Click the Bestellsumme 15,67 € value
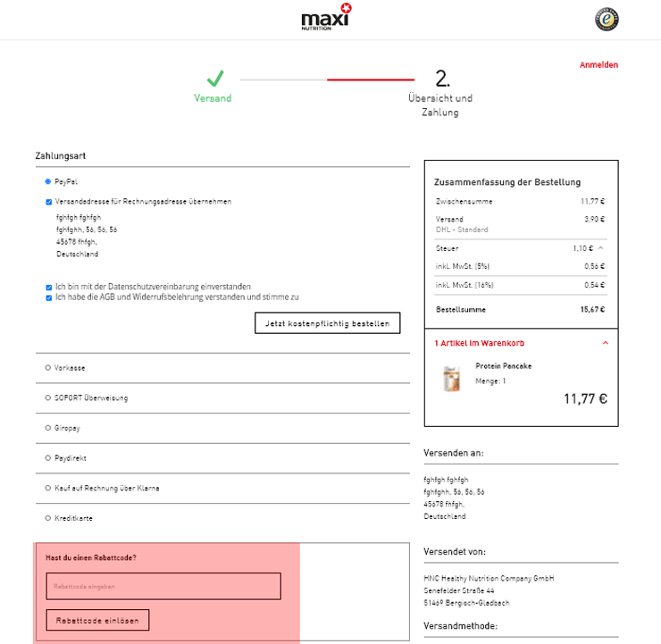 tap(592, 310)
